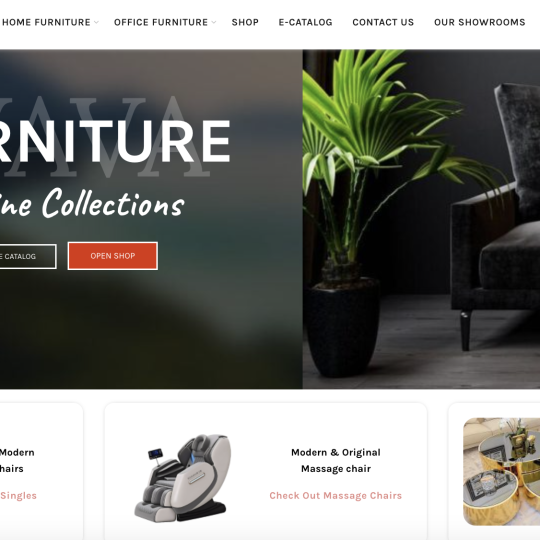540x540 pixels.
Task: Go to the Shop page
Action: coord(245,22)
